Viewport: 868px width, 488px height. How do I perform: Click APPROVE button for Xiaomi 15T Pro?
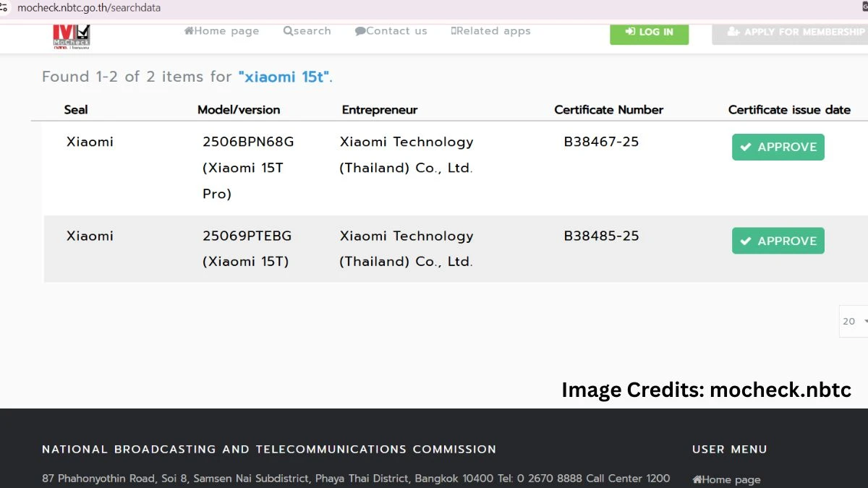[778, 147]
